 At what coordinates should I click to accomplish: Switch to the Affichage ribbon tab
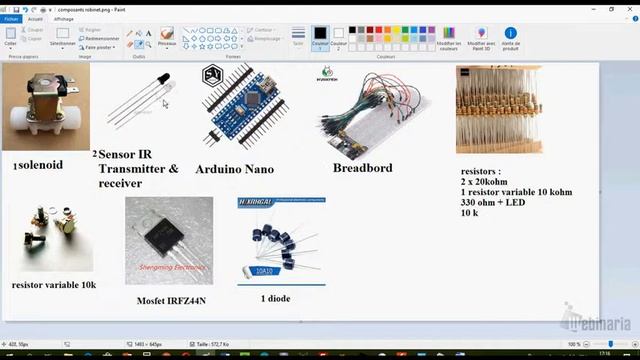64,19
